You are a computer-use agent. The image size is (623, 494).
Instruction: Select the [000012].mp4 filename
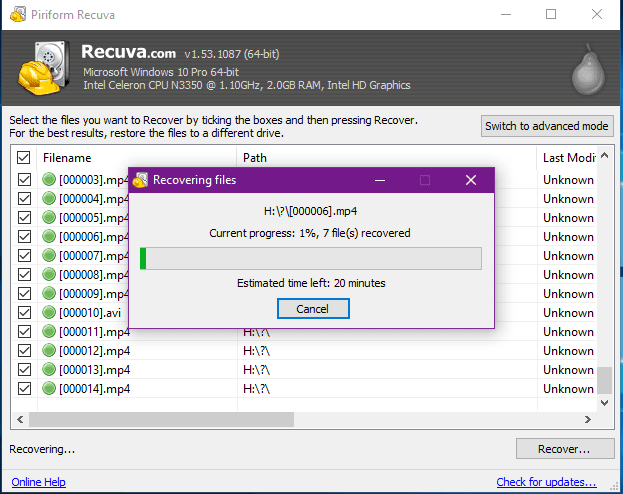(x=95, y=351)
